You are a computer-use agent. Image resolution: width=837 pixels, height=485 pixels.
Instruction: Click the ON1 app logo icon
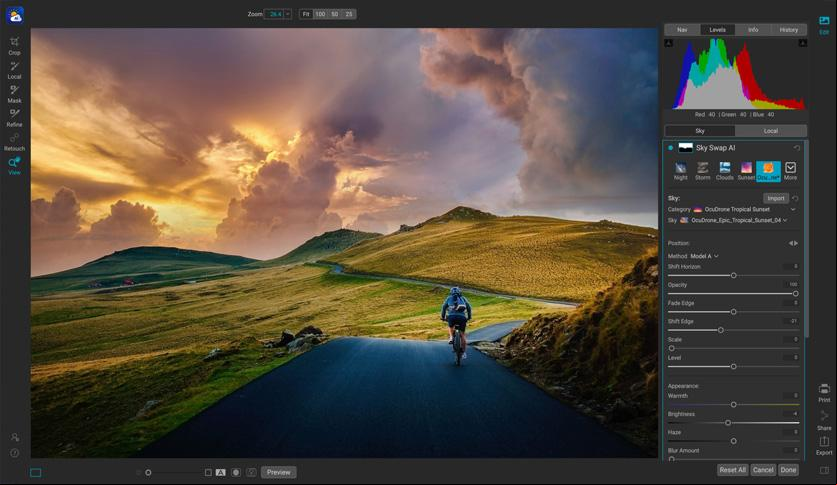coord(15,15)
